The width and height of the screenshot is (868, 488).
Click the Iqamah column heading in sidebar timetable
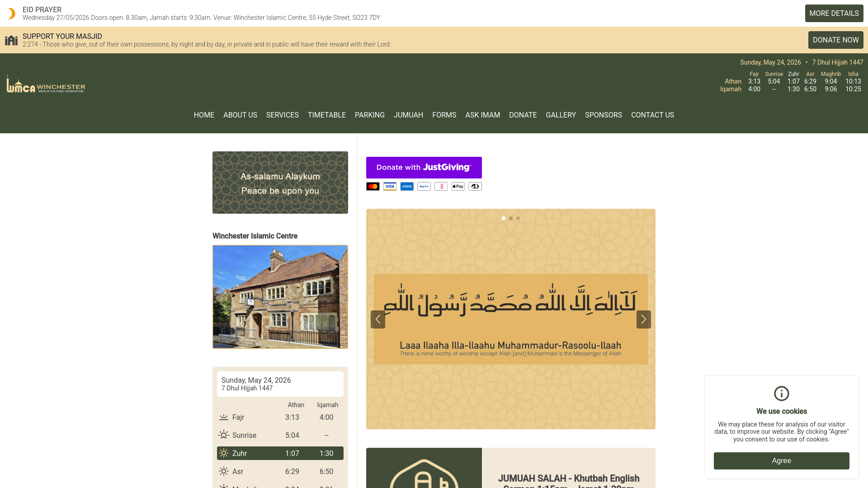click(x=328, y=405)
